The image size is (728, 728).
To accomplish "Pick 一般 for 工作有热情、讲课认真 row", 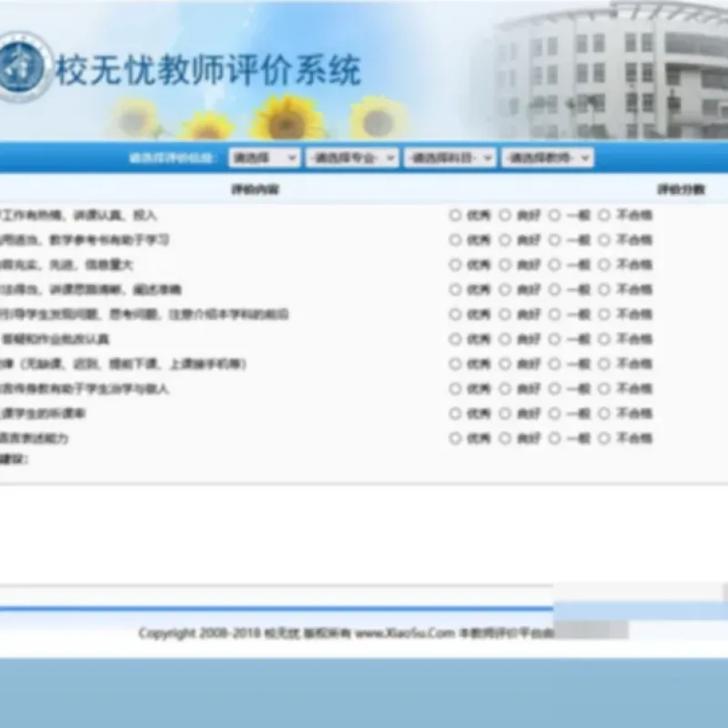I will point(554,215).
